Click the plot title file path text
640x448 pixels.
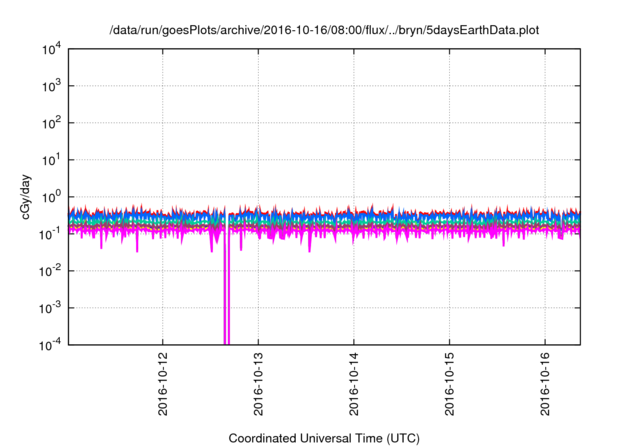pos(324,31)
